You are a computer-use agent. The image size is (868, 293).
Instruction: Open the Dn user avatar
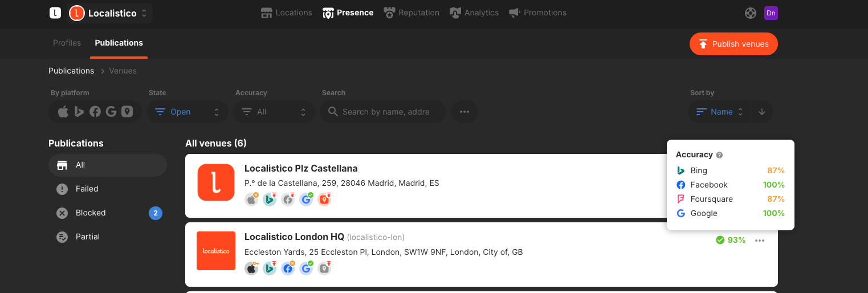pyautogui.click(x=771, y=13)
